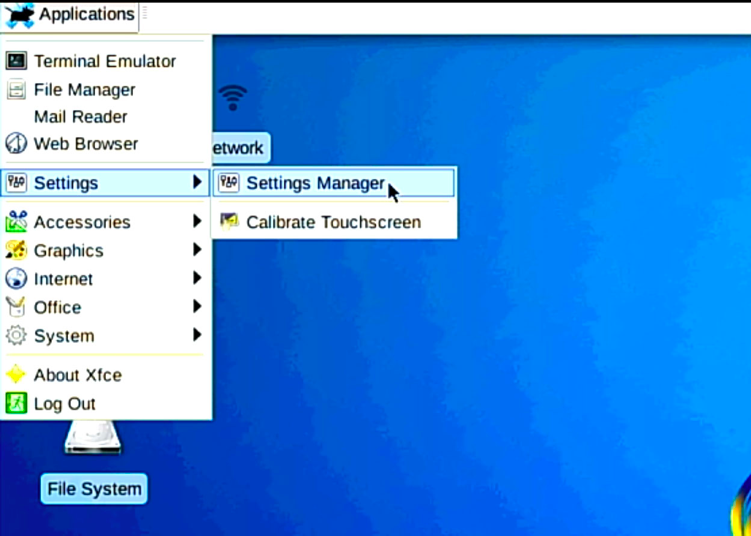Viewport: 751px width, 536px height.
Task: Click the Log Out icon
Action: point(16,404)
